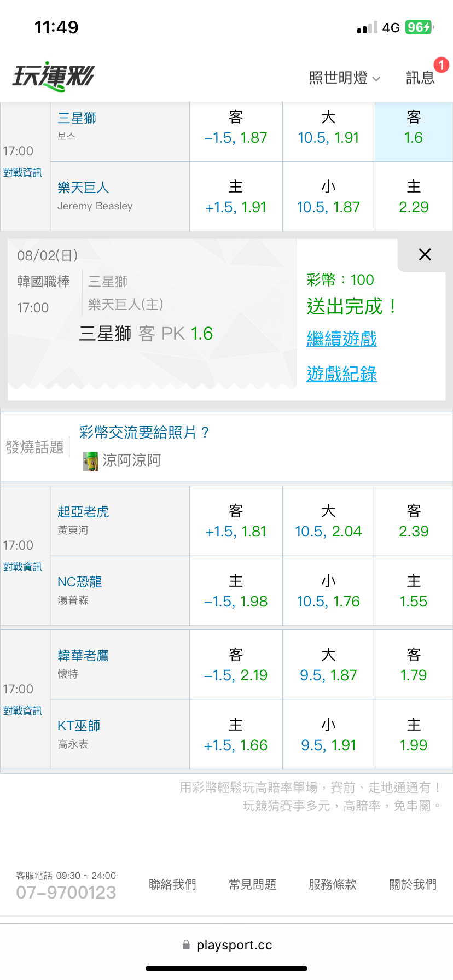Open the 遊戲紀錄 link

342,374
